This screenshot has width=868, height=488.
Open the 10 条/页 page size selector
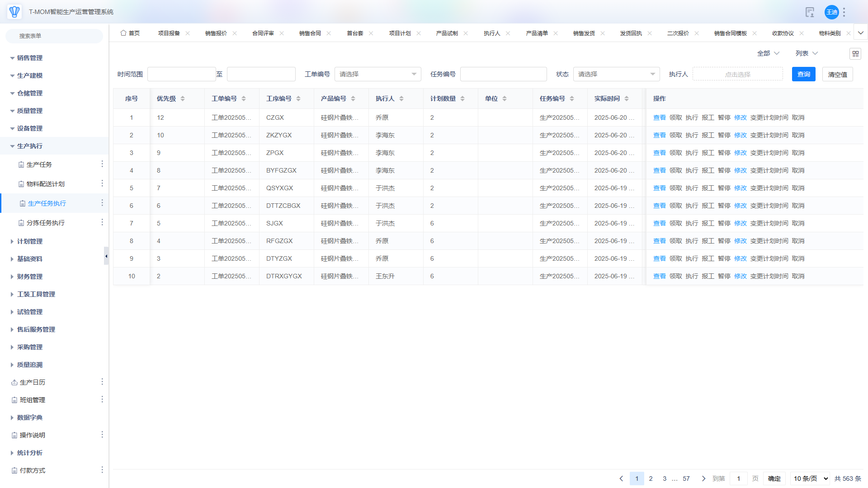tap(810, 479)
